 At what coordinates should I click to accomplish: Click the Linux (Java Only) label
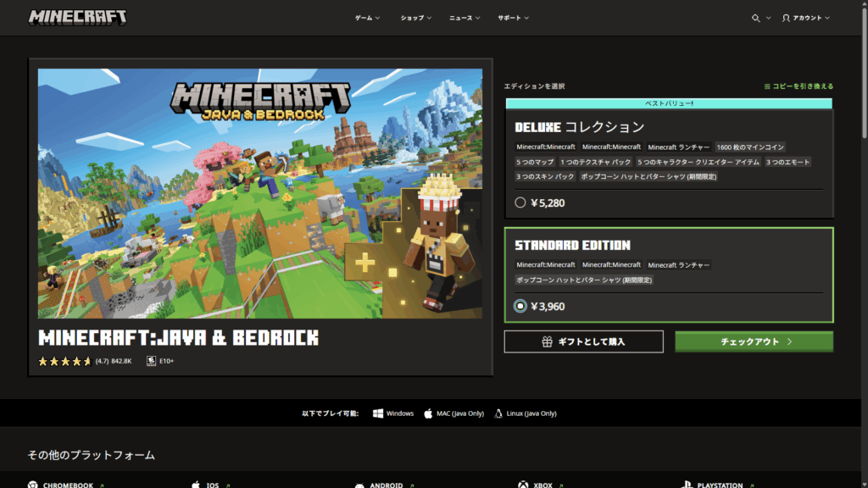pos(531,413)
